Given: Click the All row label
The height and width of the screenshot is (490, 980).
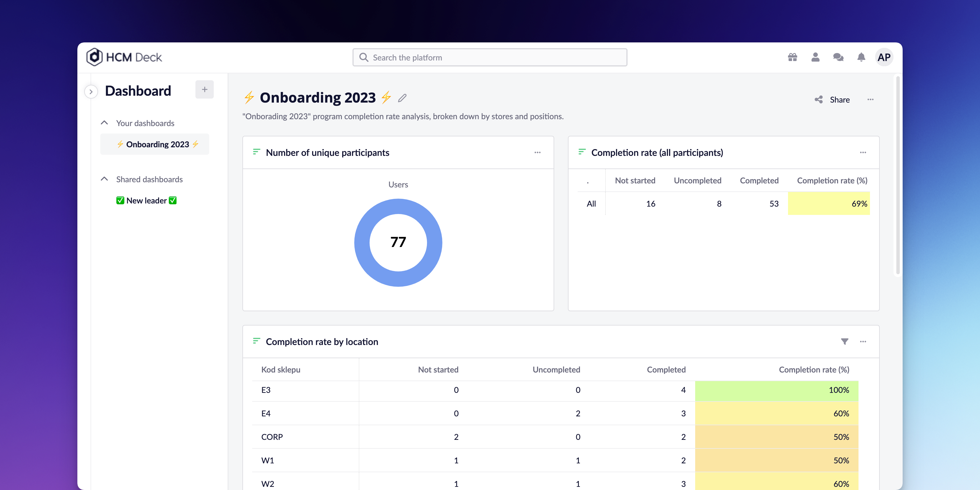Looking at the screenshot, I should pyautogui.click(x=591, y=203).
